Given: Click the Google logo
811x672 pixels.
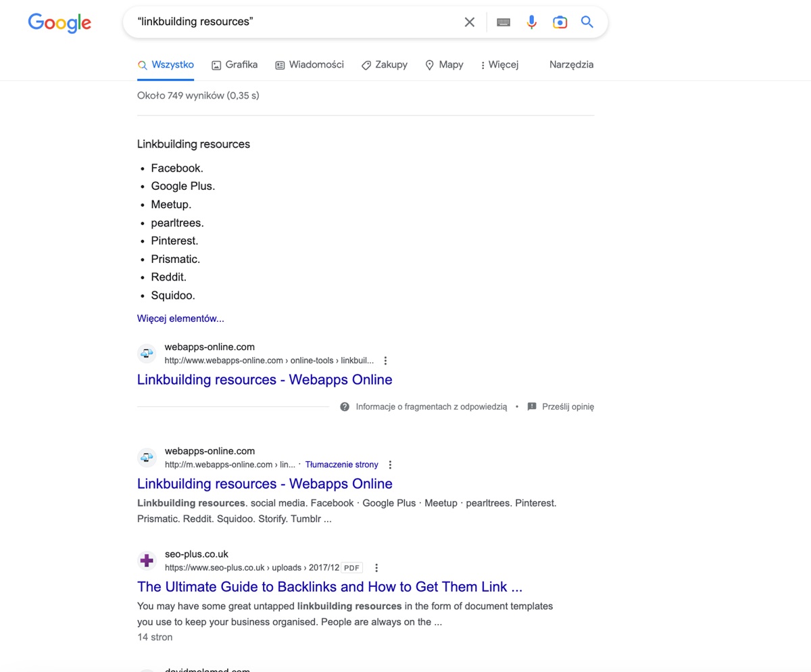Looking at the screenshot, I should [x=59, y=23].
